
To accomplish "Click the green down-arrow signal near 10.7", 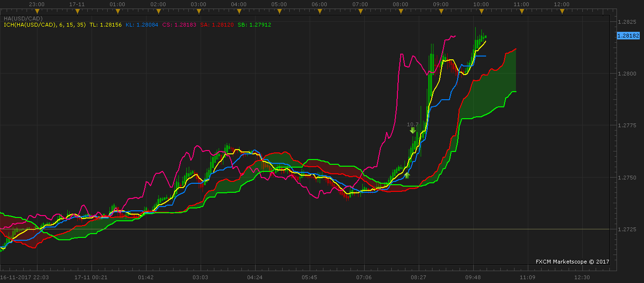I will 413,131.
